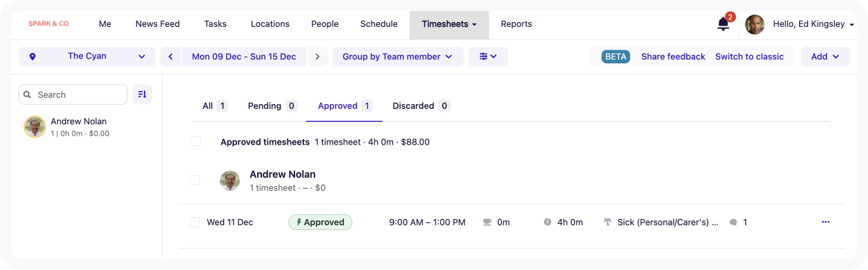Click the sick leave palm icon
This screenshot has height=270, width=868.
coord(607,222)
